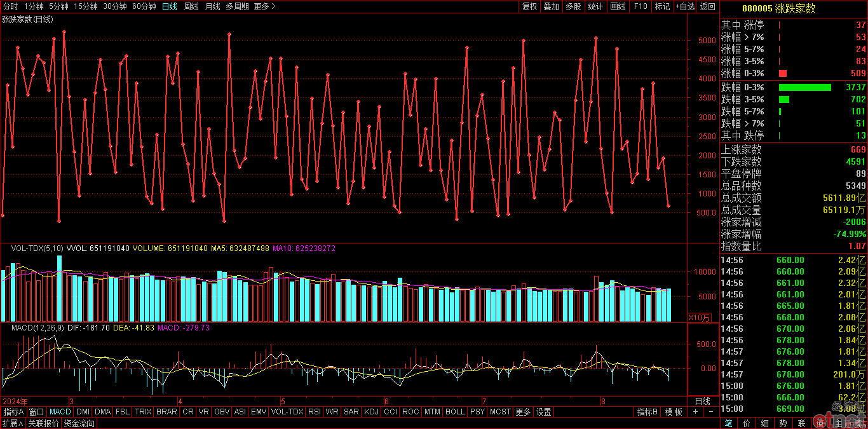868x429 pixels.
Task: Click the 返回 back button
Action: click(707, 6)
